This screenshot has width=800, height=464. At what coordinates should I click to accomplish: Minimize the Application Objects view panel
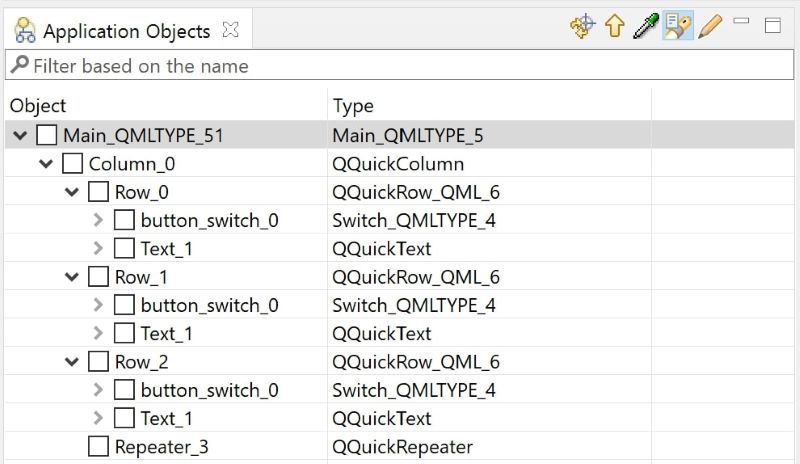coord(741,21)
